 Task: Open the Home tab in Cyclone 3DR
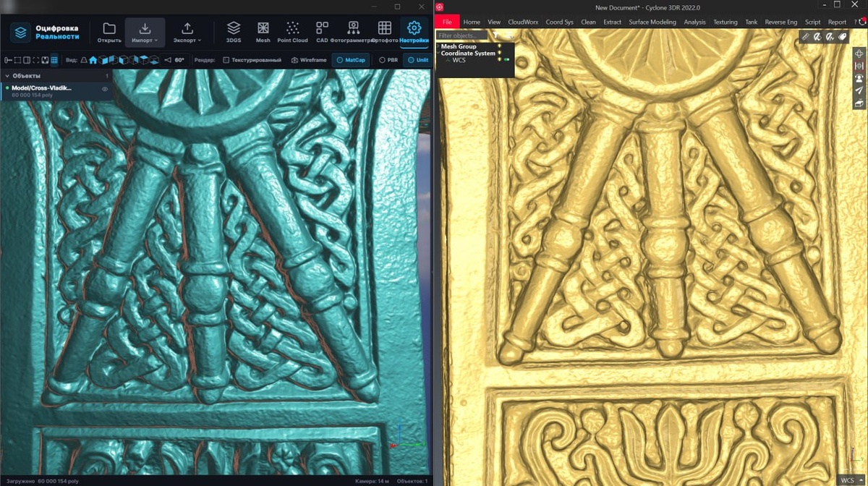[472, 22]
